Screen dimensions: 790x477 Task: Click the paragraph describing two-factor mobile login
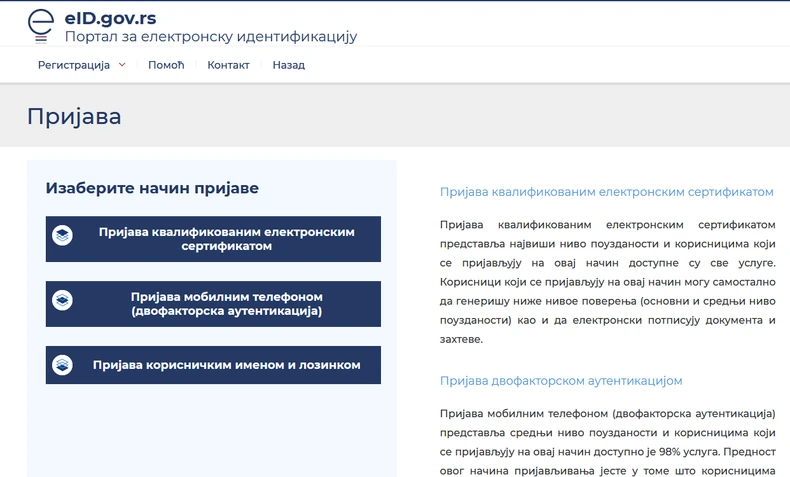pos(607,442)
